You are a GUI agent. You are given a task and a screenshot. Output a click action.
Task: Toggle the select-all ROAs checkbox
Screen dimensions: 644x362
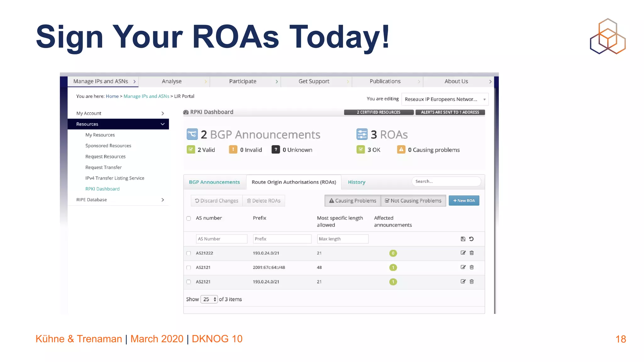[189, 218]
